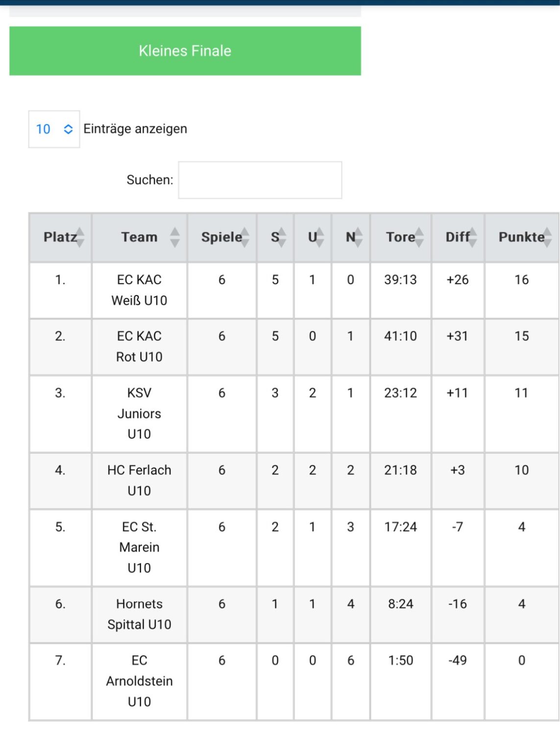The height and width of the screenshot is (735, 560).
Task: Click the KSV Juniors U10 team cell
Action: coord(140,414)
